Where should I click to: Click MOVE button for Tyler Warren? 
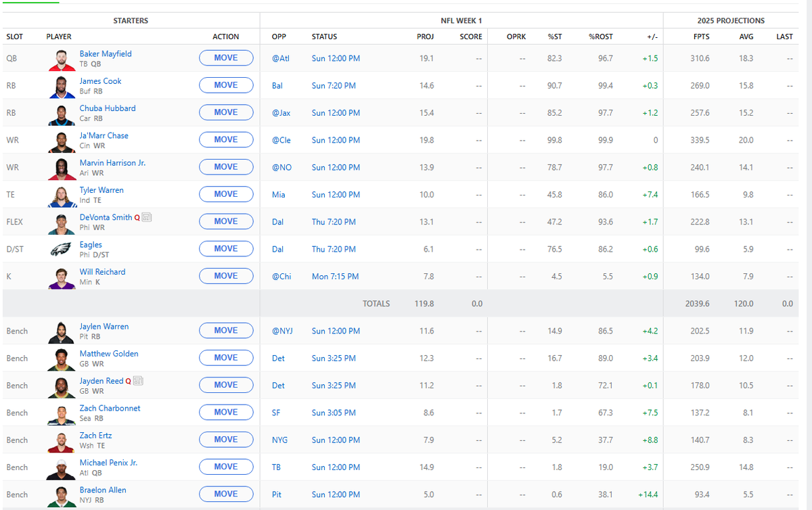[226, 194]
